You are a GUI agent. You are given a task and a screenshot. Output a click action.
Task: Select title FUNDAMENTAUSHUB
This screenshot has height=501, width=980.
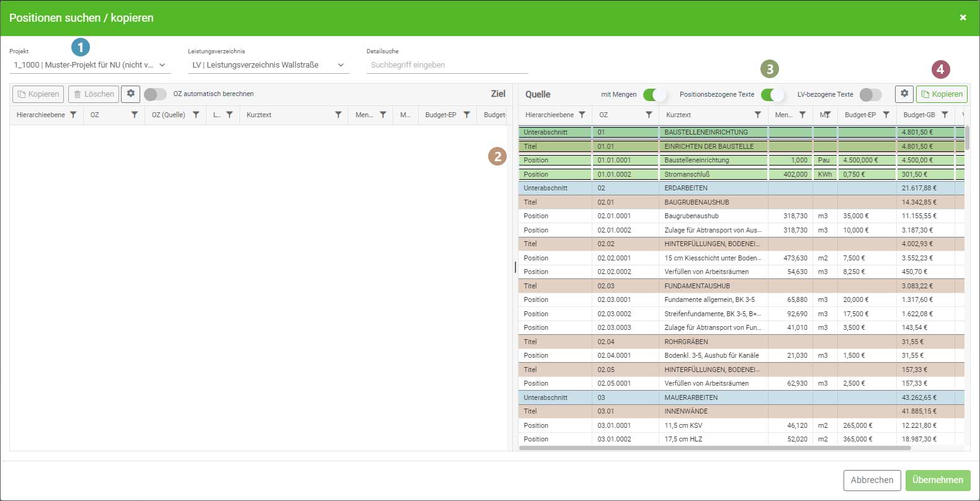pos(741,286)
